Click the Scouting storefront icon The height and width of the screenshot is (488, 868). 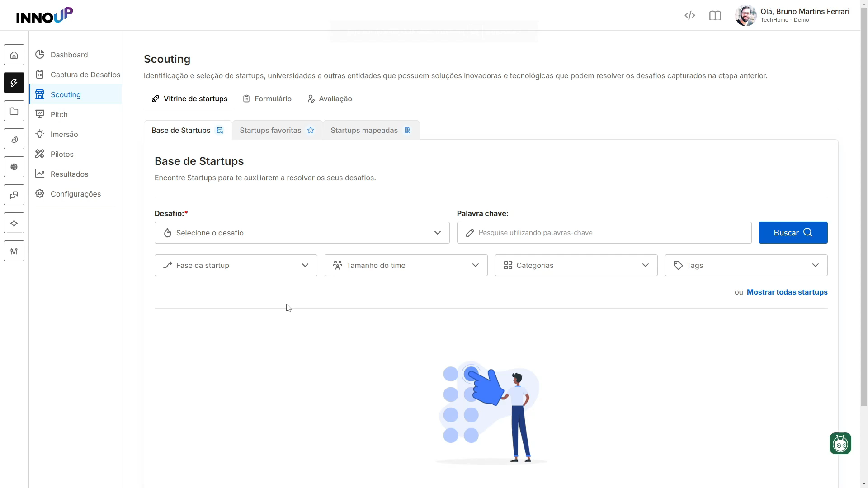[x=40, y=94]
